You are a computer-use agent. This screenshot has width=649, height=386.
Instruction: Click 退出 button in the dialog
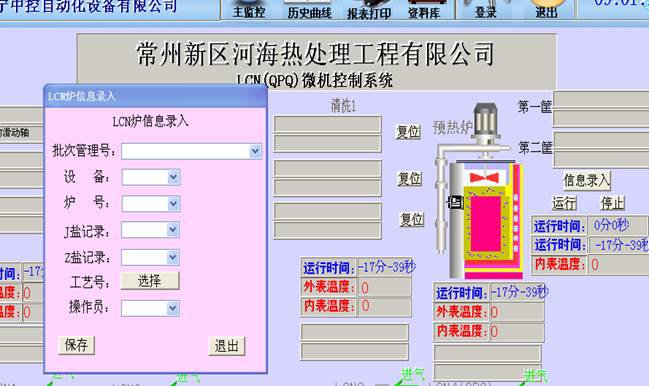point(226,346)
